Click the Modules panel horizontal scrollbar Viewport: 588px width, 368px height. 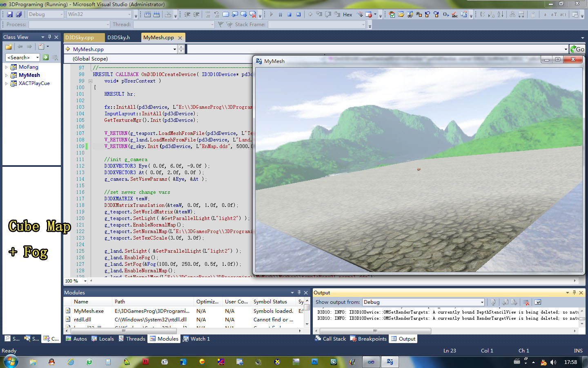(x=122, y=330)
